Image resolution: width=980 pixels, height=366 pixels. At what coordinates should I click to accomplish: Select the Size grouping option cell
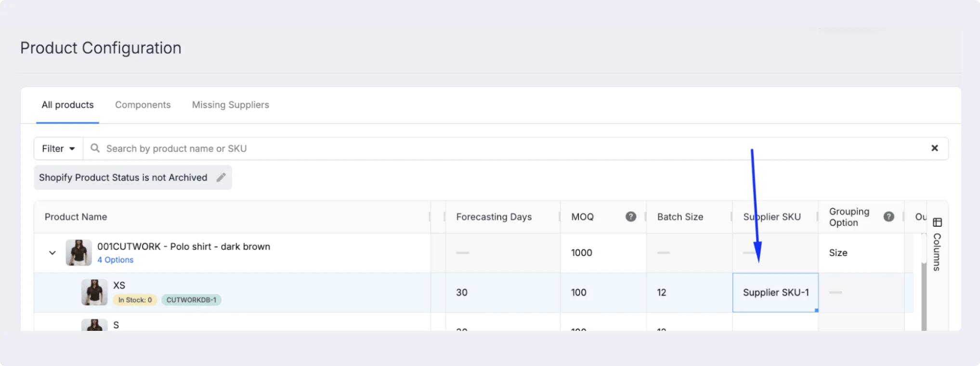coord(861,253)
